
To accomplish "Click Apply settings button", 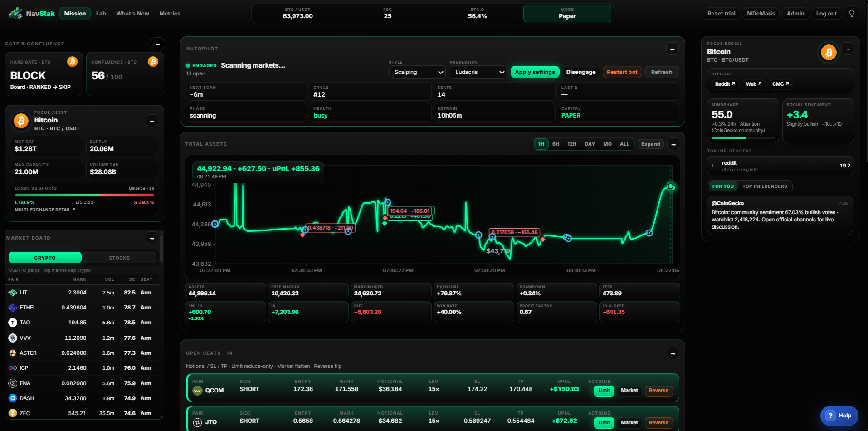I will [x=535, y=72].
